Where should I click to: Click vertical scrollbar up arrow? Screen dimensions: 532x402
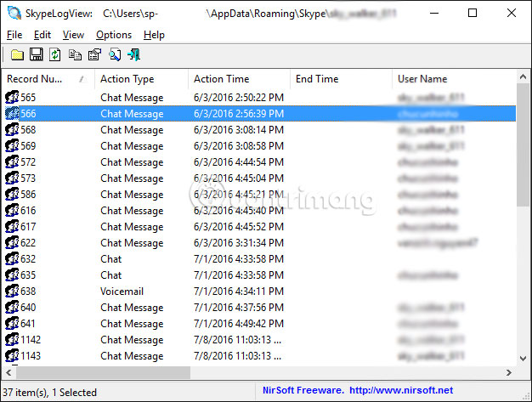523,77
